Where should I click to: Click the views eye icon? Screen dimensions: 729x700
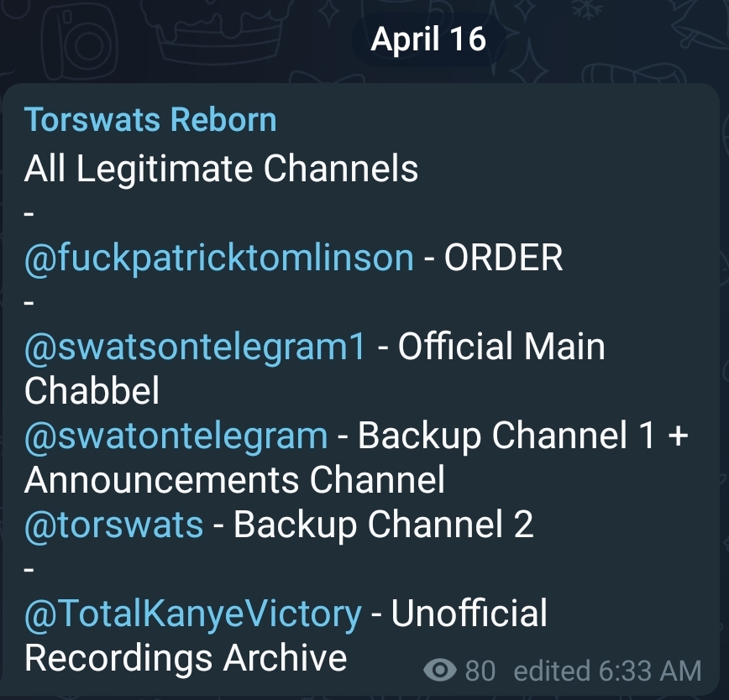[x=440, y=671]
